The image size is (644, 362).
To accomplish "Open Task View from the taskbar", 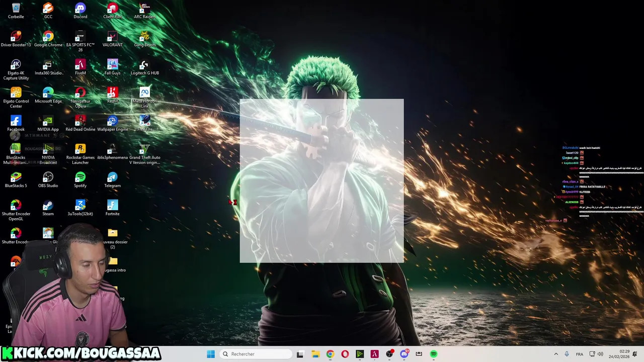I will tap(300, 354).
